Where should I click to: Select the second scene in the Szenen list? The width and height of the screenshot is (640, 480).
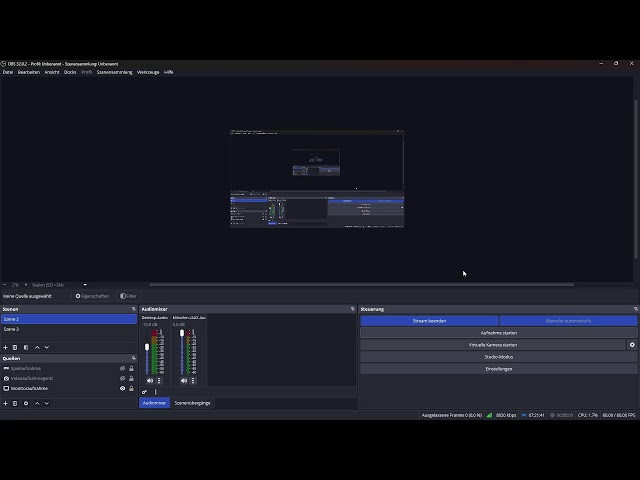pyautogui.click(x=69, y=329)
